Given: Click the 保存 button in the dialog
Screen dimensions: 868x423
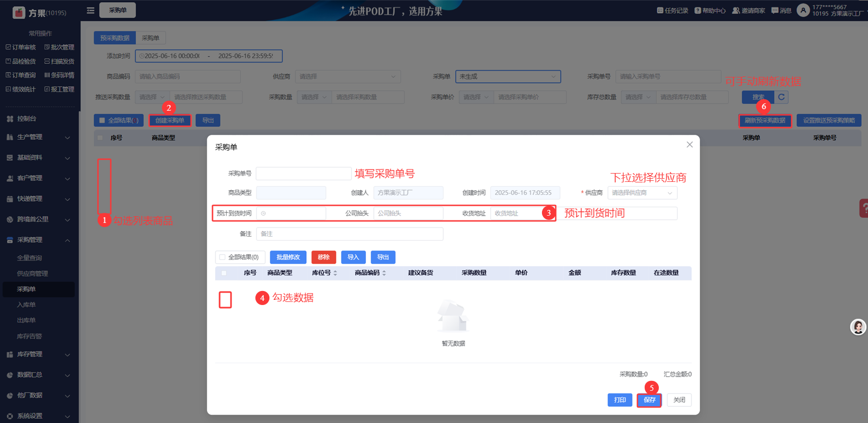Looking at the screenshot, I should tap(649, 400).
